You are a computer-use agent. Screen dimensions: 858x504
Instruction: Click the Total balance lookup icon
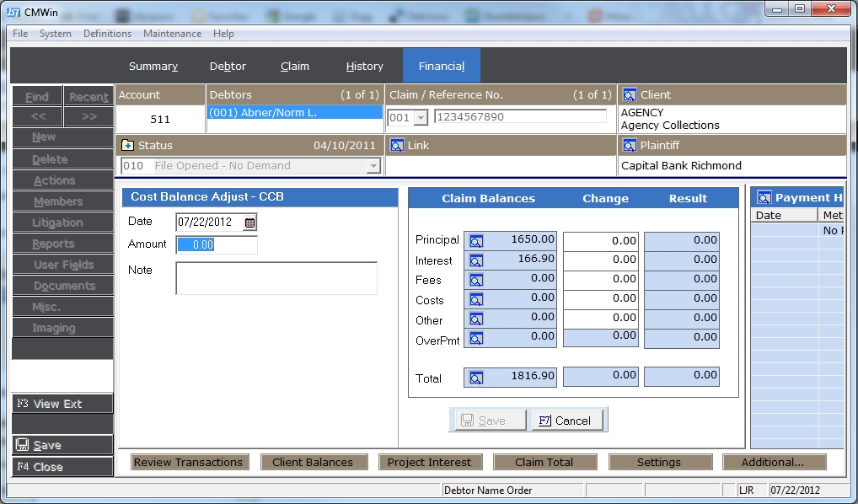pos(476,378)
